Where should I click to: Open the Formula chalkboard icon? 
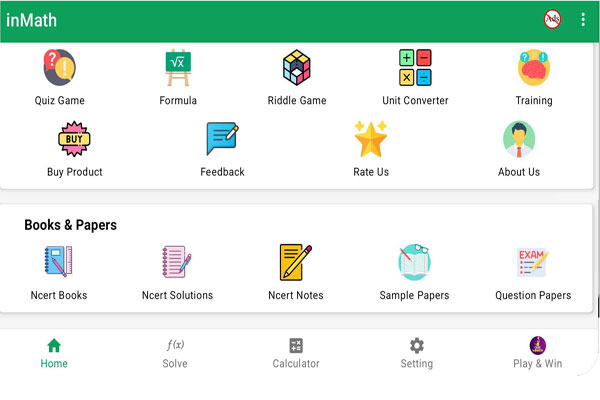(x=178, y=68)
